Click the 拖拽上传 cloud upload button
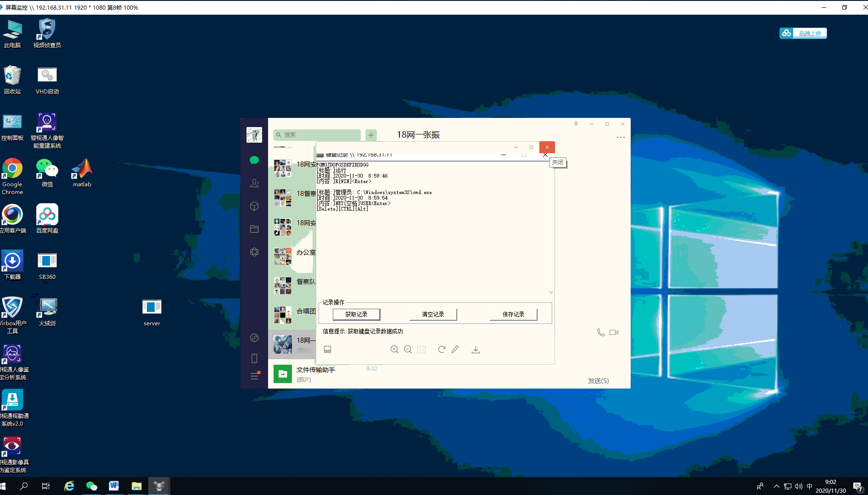Image resolution: width=868 pixels, height=495 pixels. pos(803,33)
